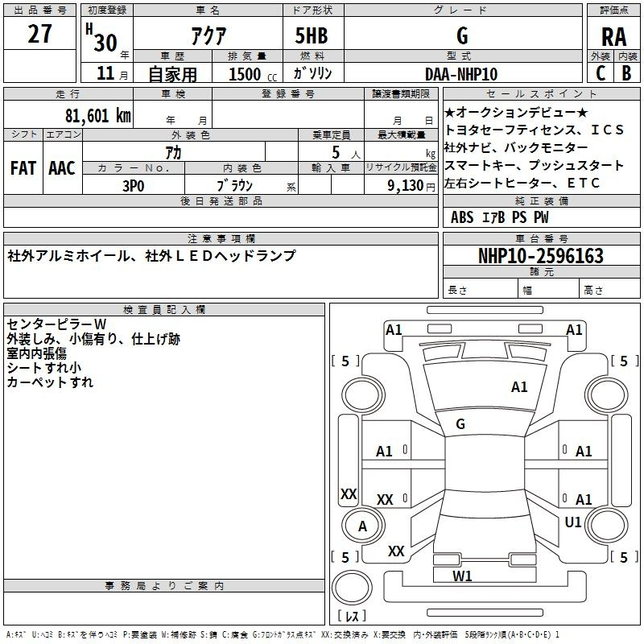Click the note シートすれ小
The width and height of the screenshot is (644, 644).
pos(44,368)
